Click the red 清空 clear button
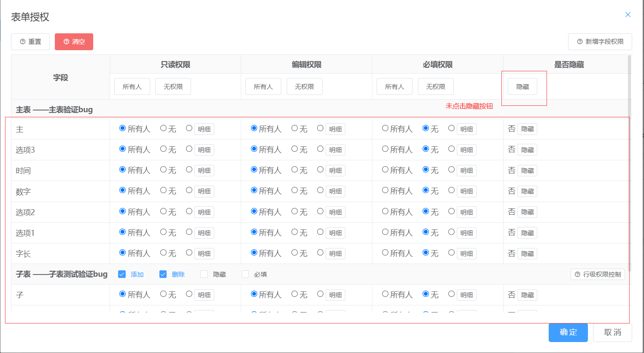Screen dimensions: 644x353 point(74,42)
